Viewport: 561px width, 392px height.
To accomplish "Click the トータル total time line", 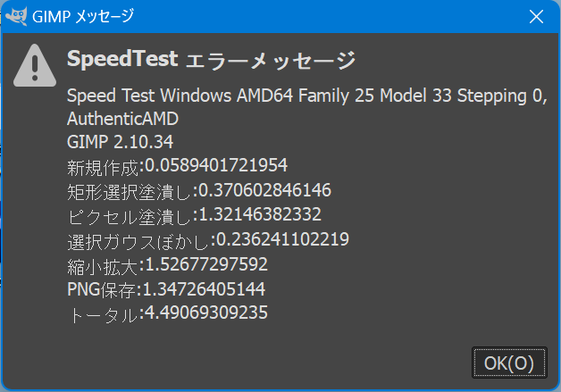I will click(x=167, y=313).
